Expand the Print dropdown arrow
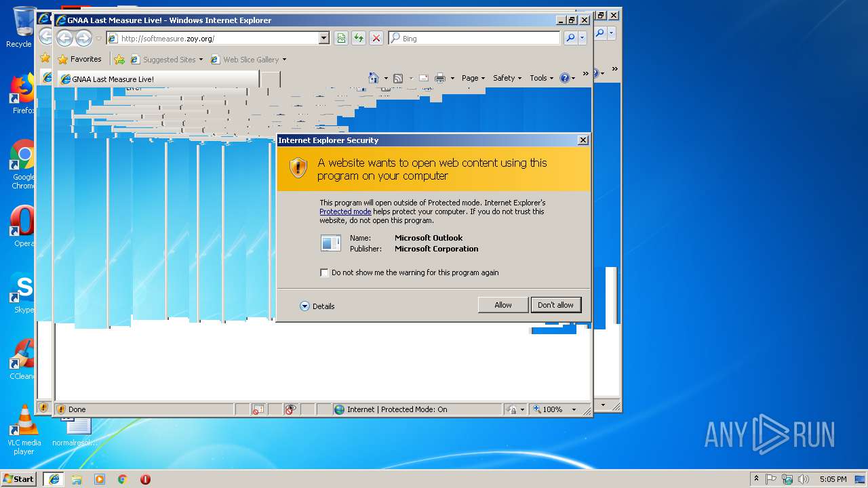868x488 pixels. tap(452, 79)
